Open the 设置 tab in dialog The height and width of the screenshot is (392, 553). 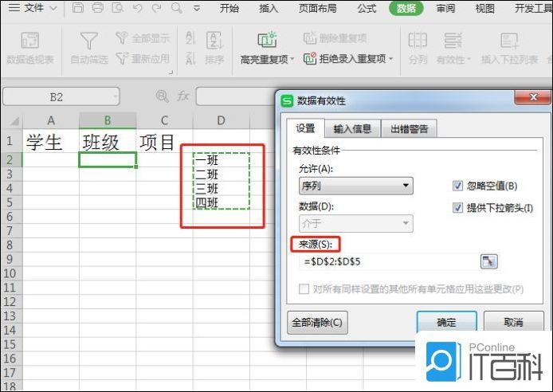(x=305, y=128)
